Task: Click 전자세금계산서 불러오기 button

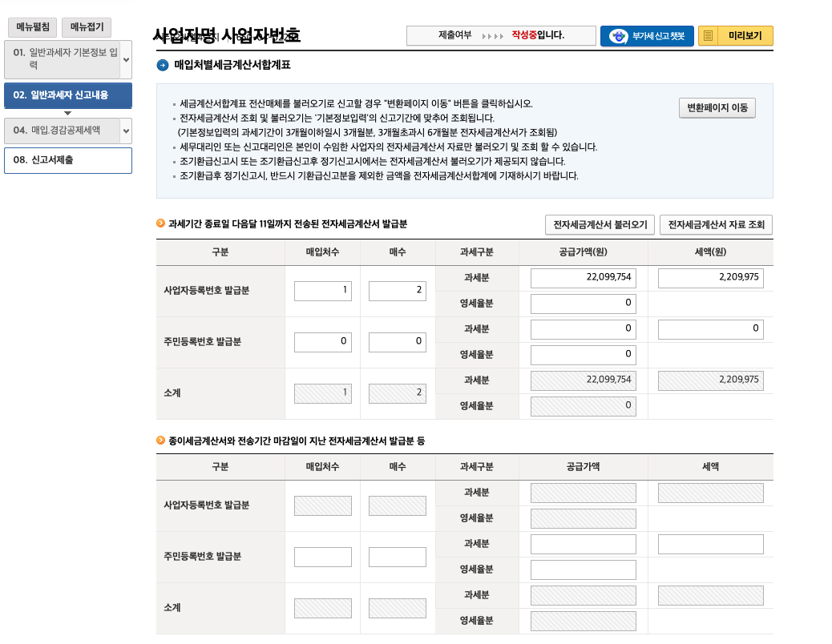Action: coord(600,225)
